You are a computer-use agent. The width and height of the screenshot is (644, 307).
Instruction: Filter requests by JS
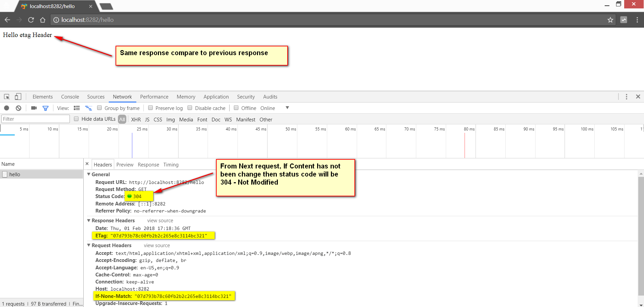[x=147, y=119]
